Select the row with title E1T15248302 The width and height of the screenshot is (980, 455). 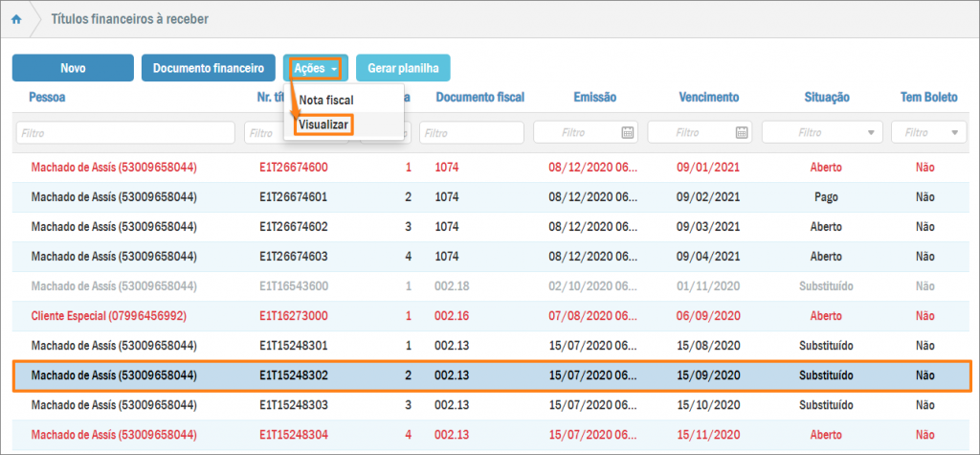(294, 375)
